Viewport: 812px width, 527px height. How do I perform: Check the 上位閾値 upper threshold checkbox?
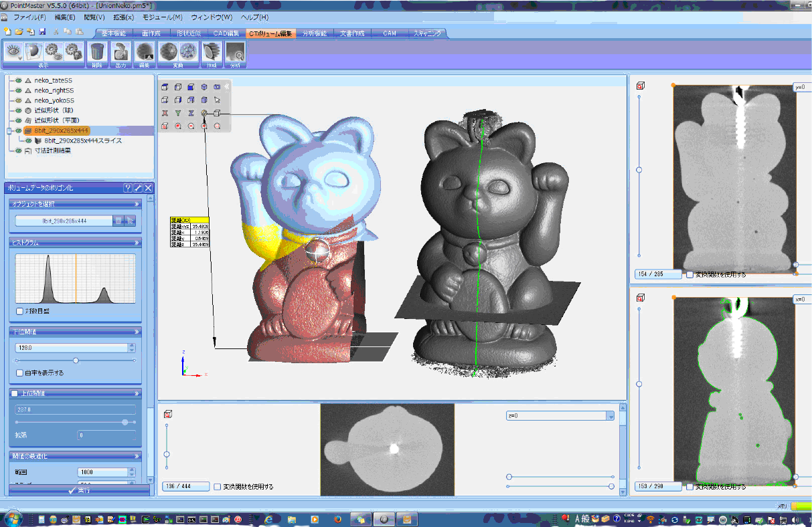pyautogui.click(x=15, y=393)
